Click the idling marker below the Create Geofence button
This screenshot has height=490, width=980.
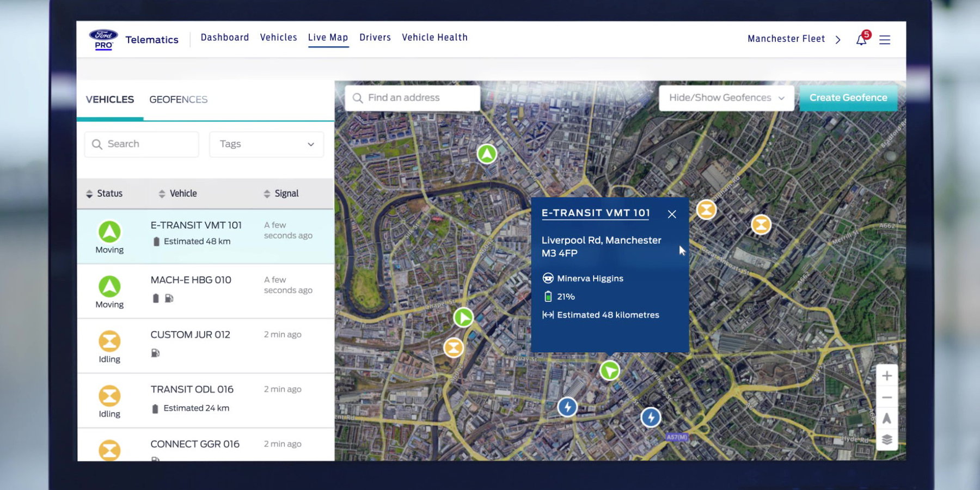[761, 224]
